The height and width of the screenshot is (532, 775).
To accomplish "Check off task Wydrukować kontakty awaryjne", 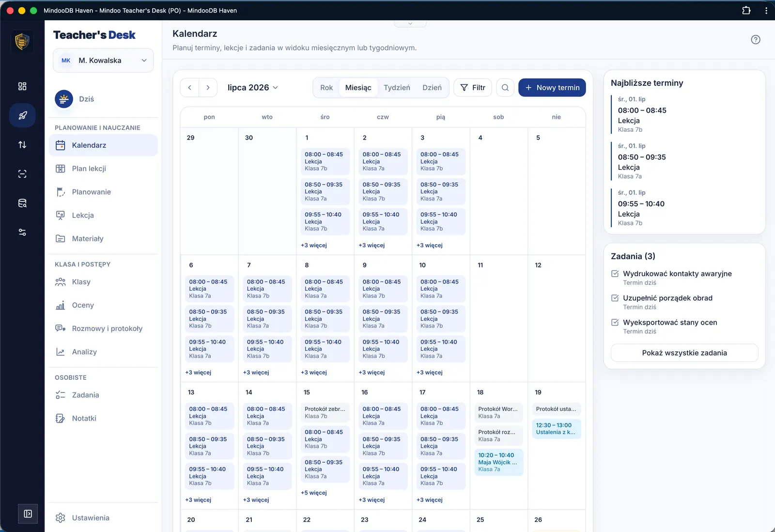I will coord(615,274).
